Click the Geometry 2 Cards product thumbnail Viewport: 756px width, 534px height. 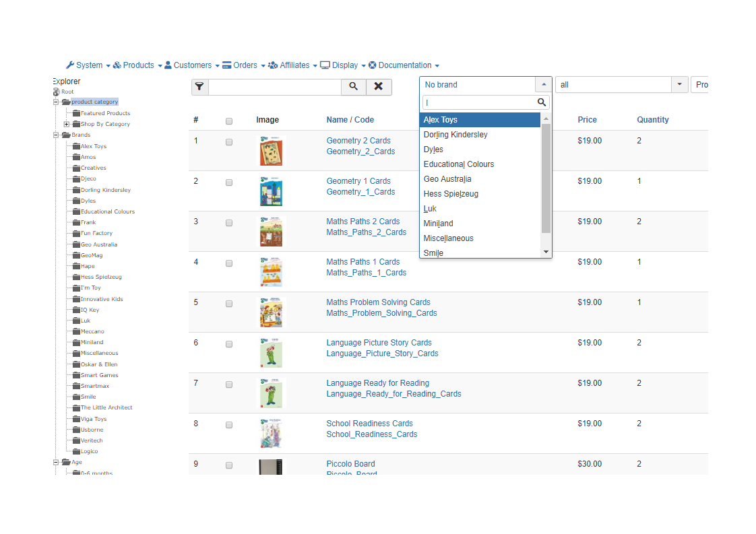[x=271, y=151]
